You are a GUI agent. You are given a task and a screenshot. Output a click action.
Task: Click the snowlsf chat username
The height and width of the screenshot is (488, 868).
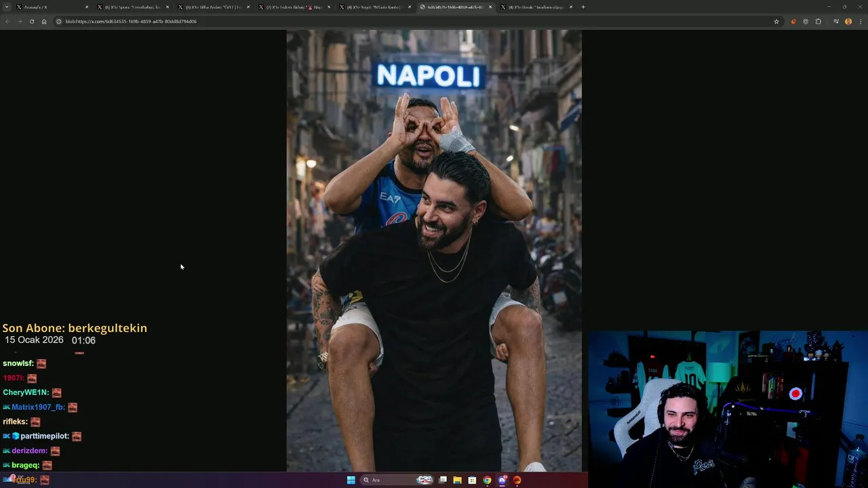coord(18,363)
